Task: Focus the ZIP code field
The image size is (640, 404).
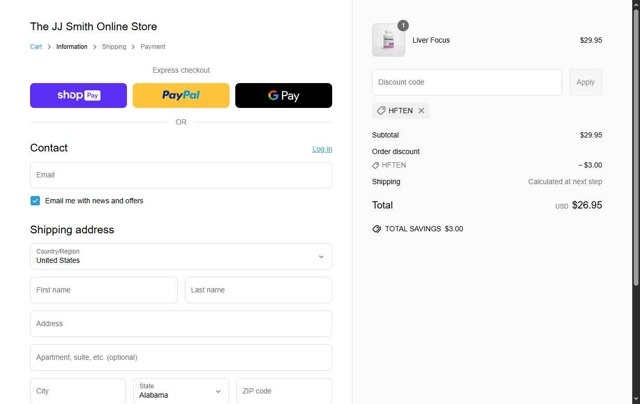Action: (x=284, y=391)
